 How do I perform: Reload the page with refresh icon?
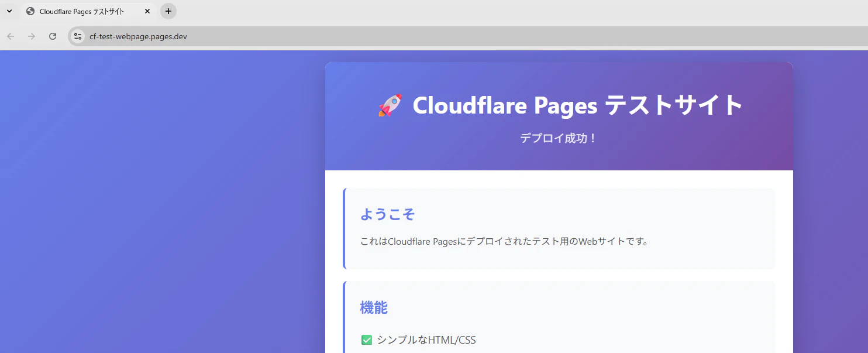53,36
